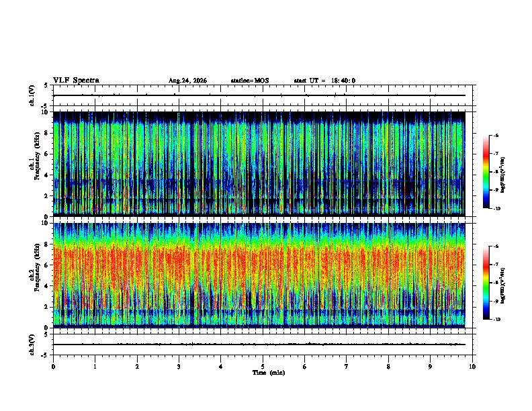Click the ch.1(V) waveform axis label
532x411 pixels.
coord(32,95)
